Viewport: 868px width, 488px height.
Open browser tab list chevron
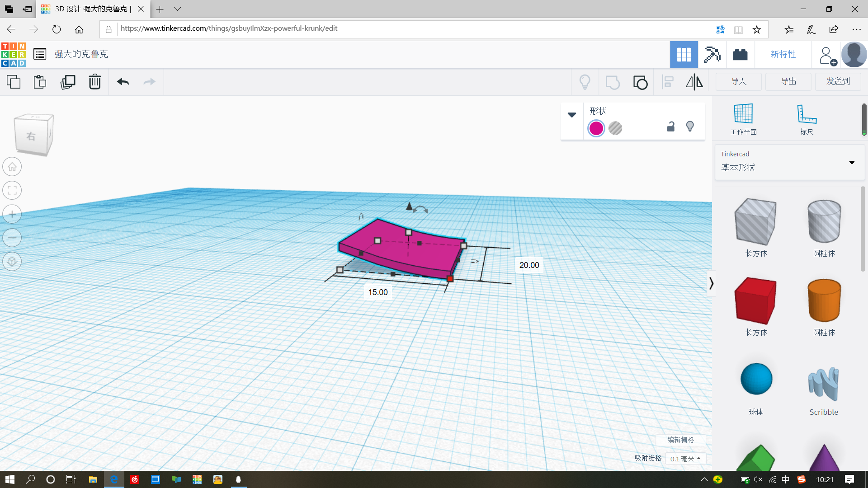177,9
